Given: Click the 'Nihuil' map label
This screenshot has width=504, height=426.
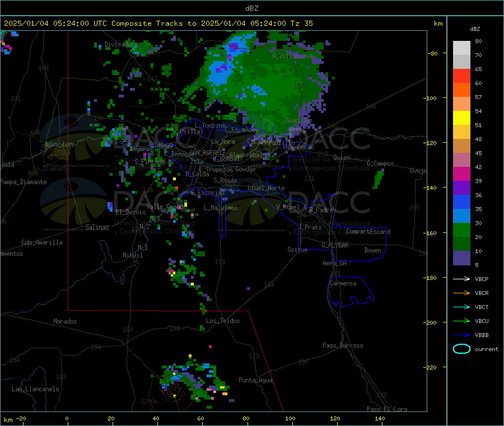Looking at the screenshot, I should (x=132, y=255).
